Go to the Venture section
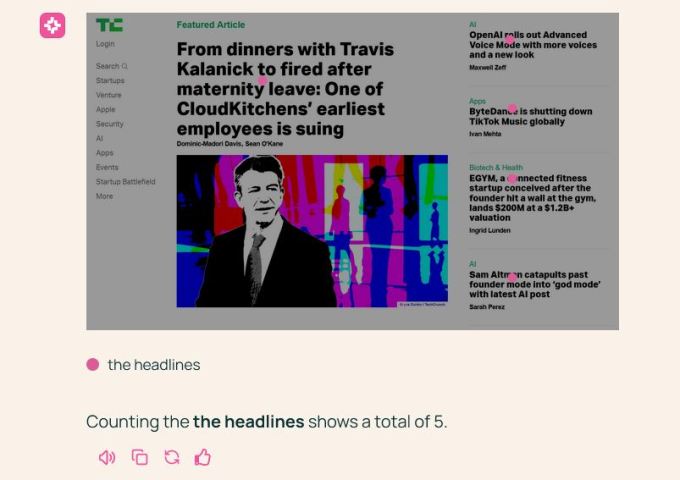The image size is (680, 480). (x=109, y=95)
